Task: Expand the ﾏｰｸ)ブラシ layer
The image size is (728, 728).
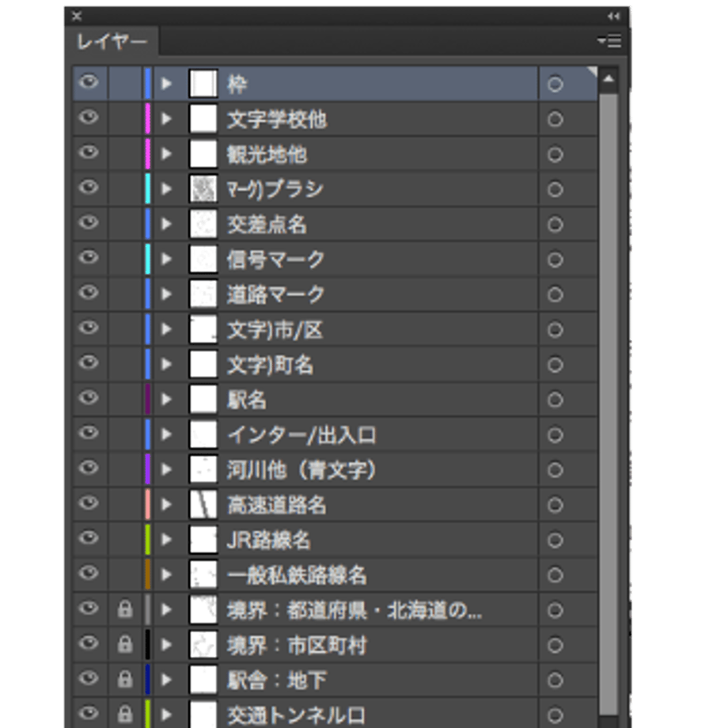Action: coord(166,189)
